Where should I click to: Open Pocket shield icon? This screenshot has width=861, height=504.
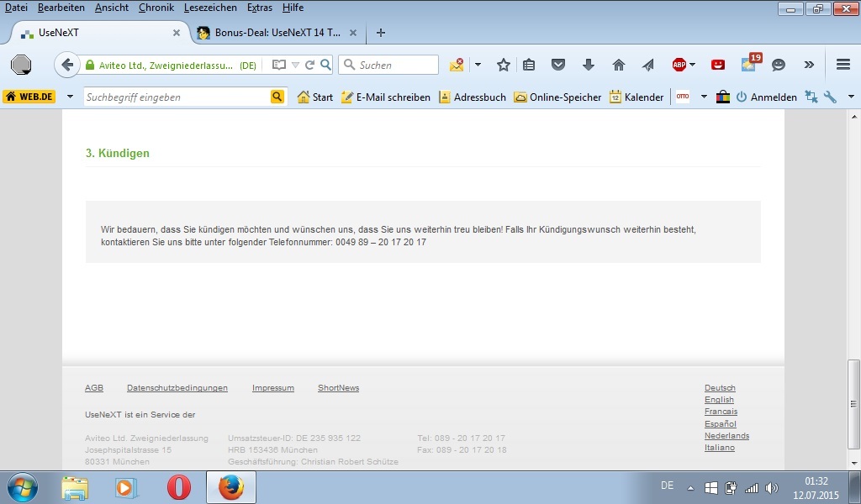pyautogui.click(x=558, y=65)
